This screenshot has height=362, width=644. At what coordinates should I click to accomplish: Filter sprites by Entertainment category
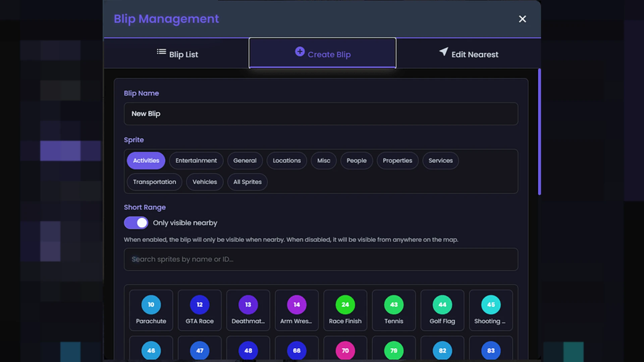(x=196, y=161)
